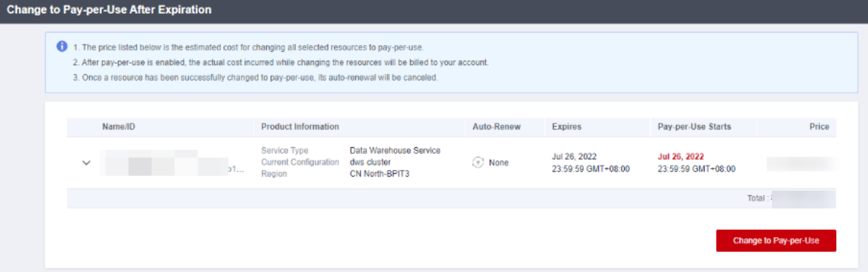This screenshot has width=868, height=272.
Task: Select the blurred resource name in the row
Action: [x=171, y=163]
